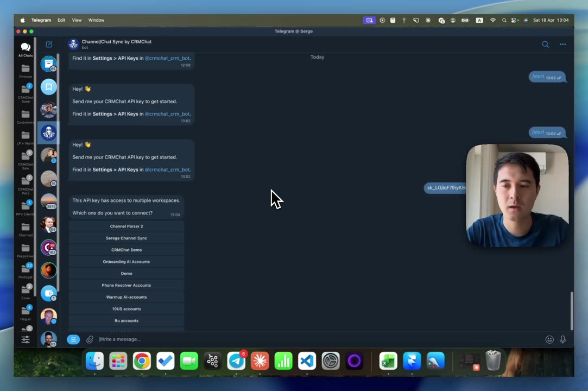Compose a new message with pencil icon
The image size is (588, 391).
point(49,45)
